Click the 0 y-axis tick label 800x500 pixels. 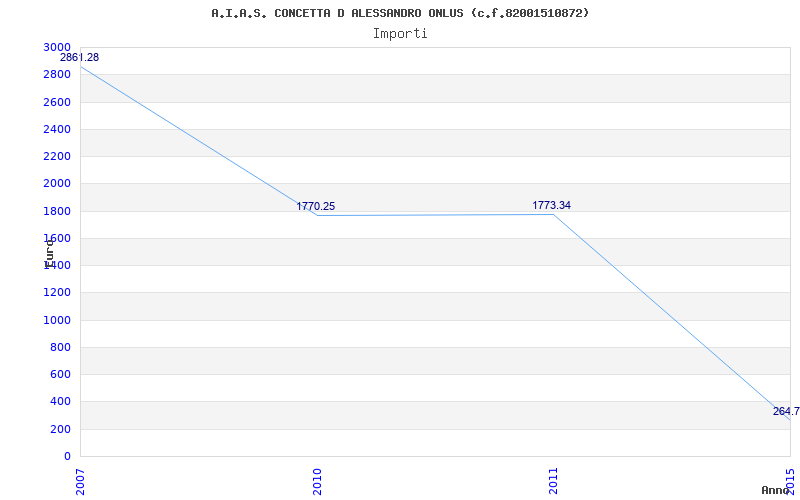pyautogui.click(x=67, y=456)
